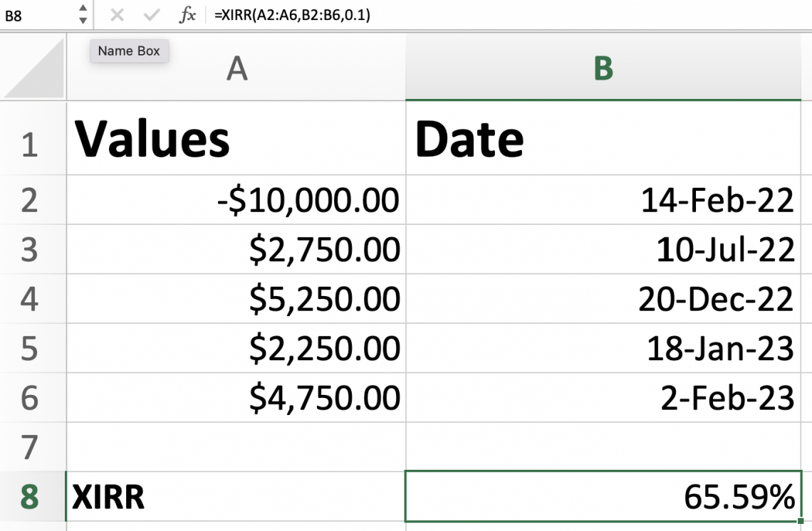Select row 8 header

point(32,497)
